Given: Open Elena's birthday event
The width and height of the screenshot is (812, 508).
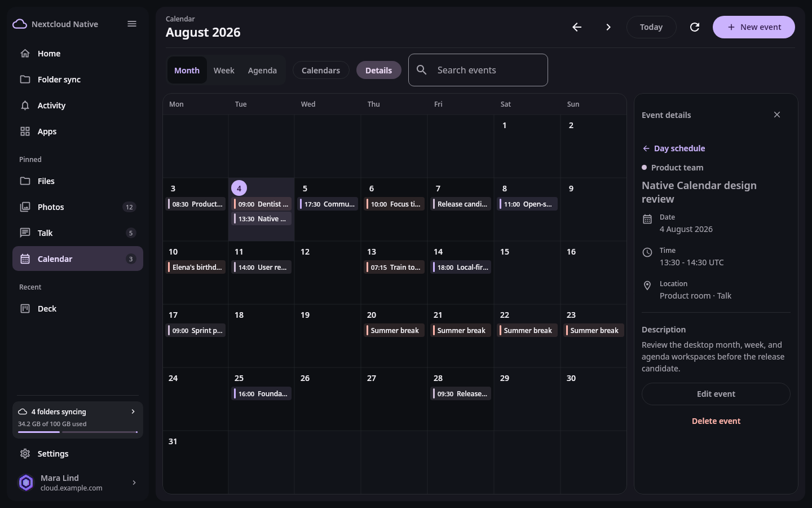Looking at the screenshot, I should 196,268.
